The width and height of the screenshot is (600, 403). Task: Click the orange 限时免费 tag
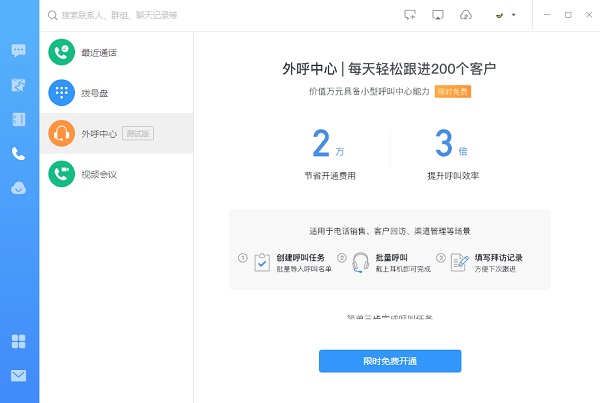(x=452, y=92)
